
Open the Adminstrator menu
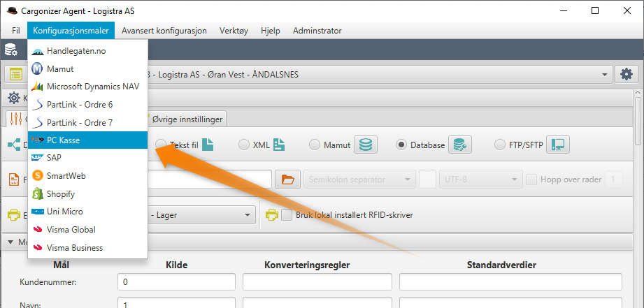(x=317, y=31)
